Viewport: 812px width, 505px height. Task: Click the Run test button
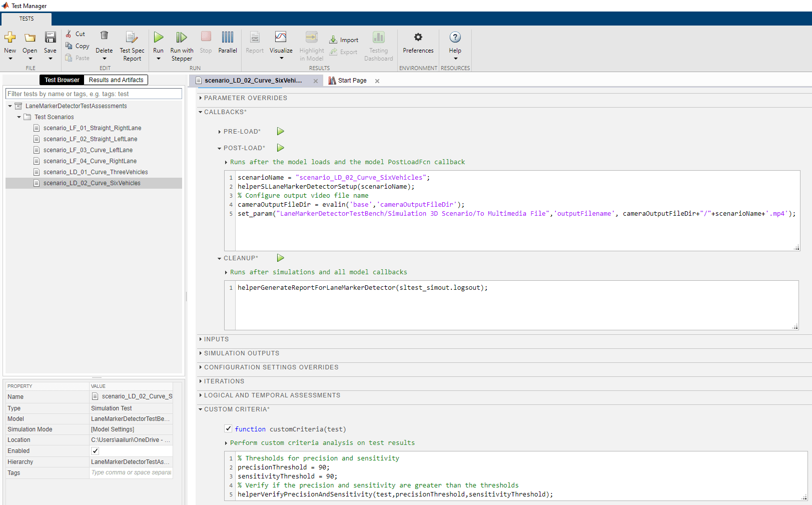click(x=158, y=38)
